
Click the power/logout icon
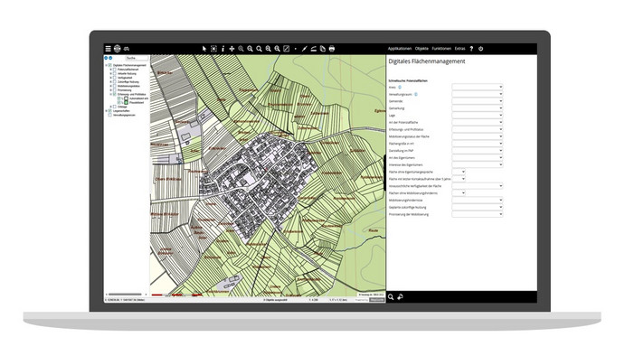pyautogui.click(x=480, y=49)
